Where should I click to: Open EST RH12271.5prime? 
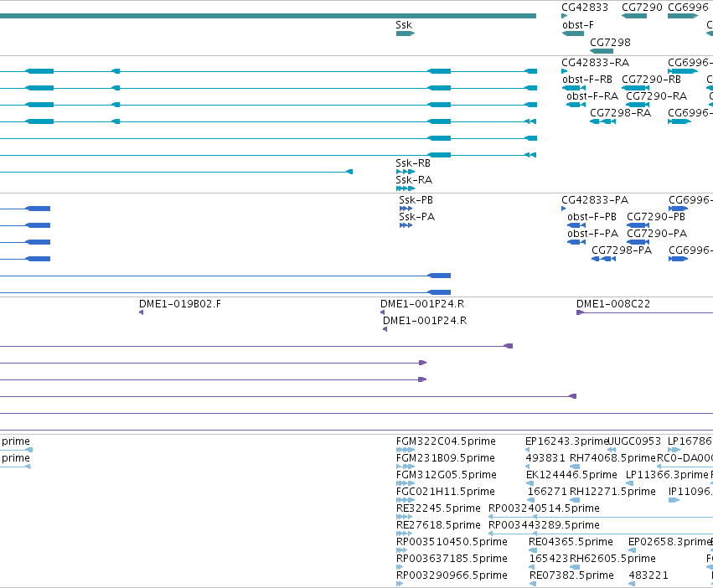(x=612, y=492)
